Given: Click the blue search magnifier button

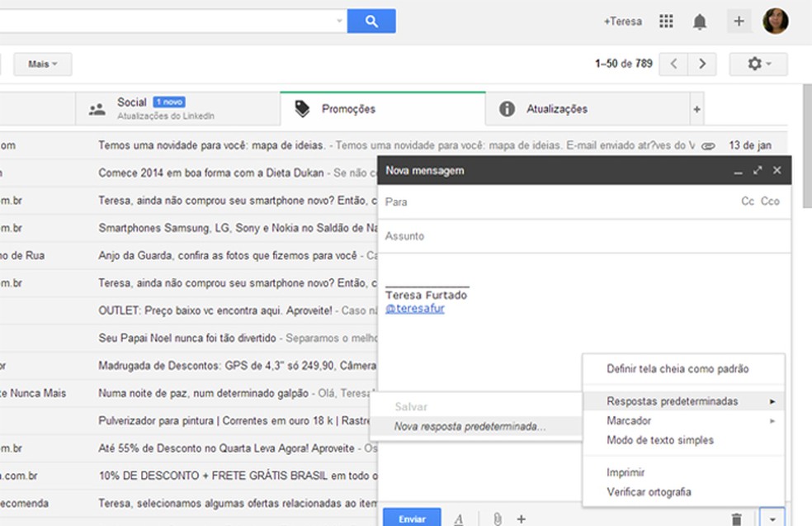Looking at the screenshot, I should 371,21.
